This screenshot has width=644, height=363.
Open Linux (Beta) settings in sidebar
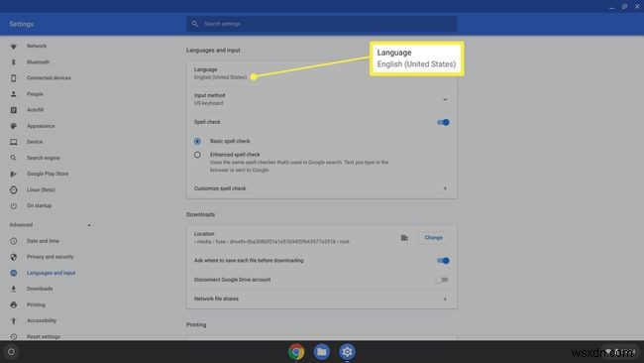pos(41,189)
